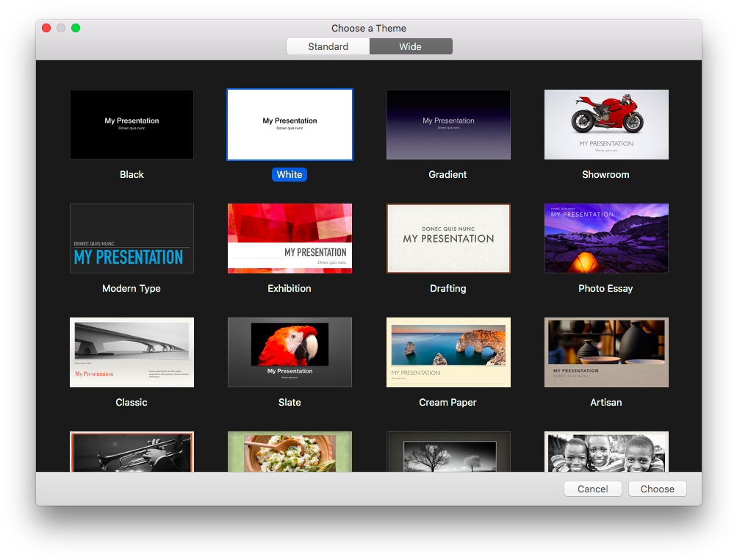Choose the Artisan pottery theme
This screenshot has width=737, height=560.
point(605,352)
